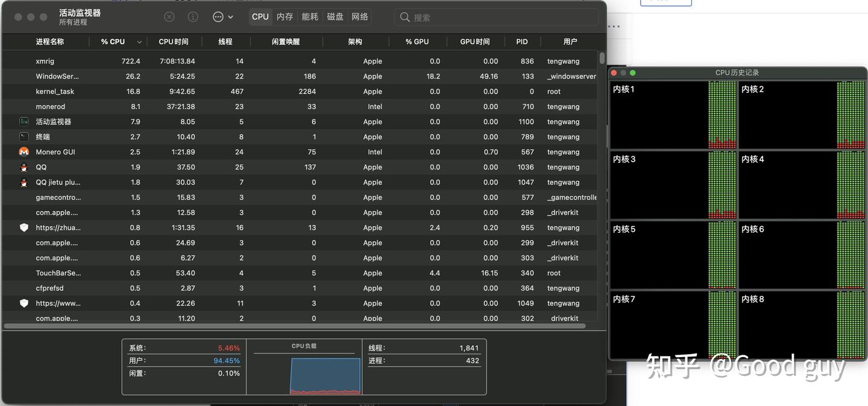Sort by CPU时间 column header
The image size is (868, 406).
(174, 42)
